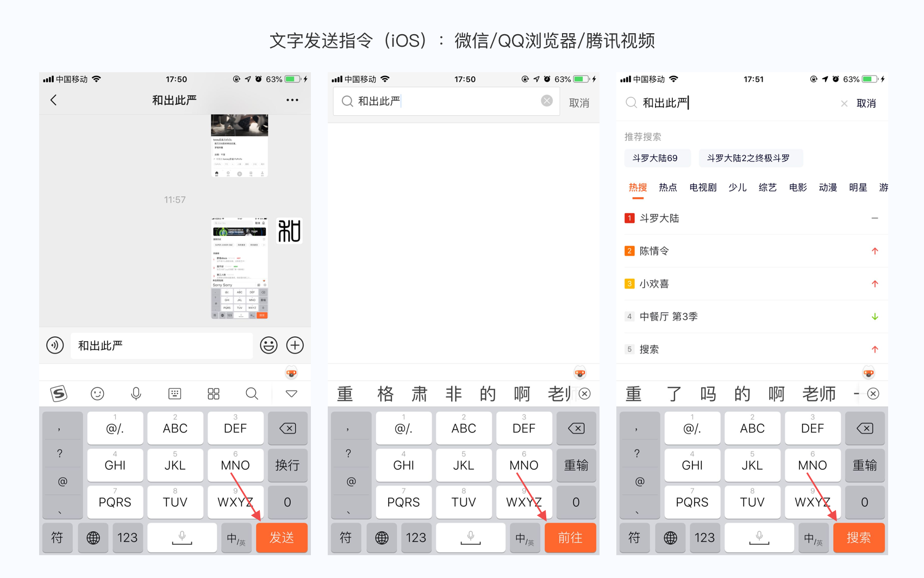
Task: Clear the Tencent Video search text with X
Action: [844, 103]
